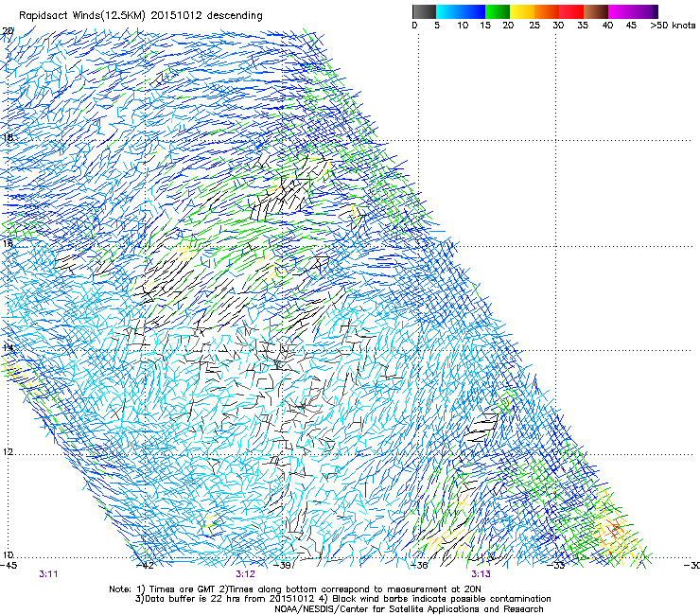Click the '>50 knots' legend label
This screenshot has height=615, width=700.
click(673, 26)
